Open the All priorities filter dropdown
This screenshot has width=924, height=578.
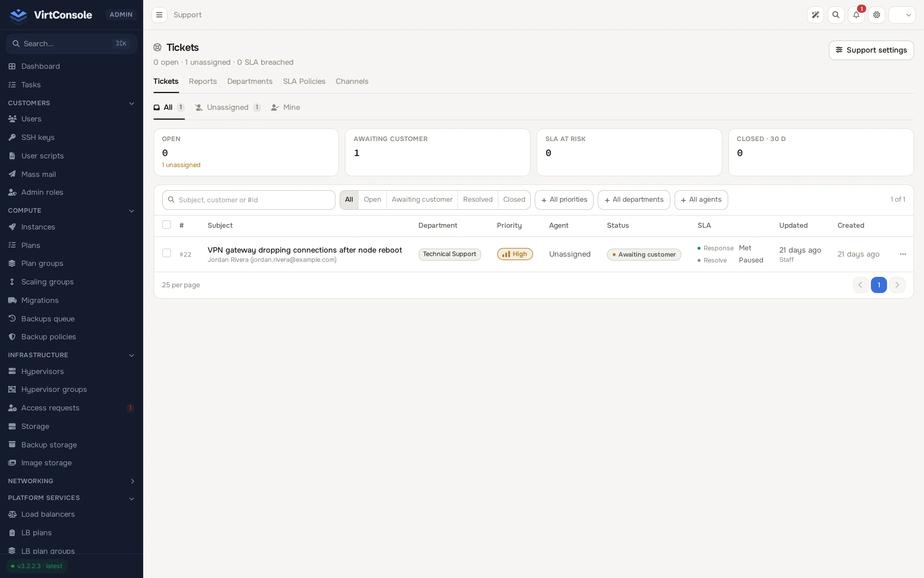pos(564,199)
